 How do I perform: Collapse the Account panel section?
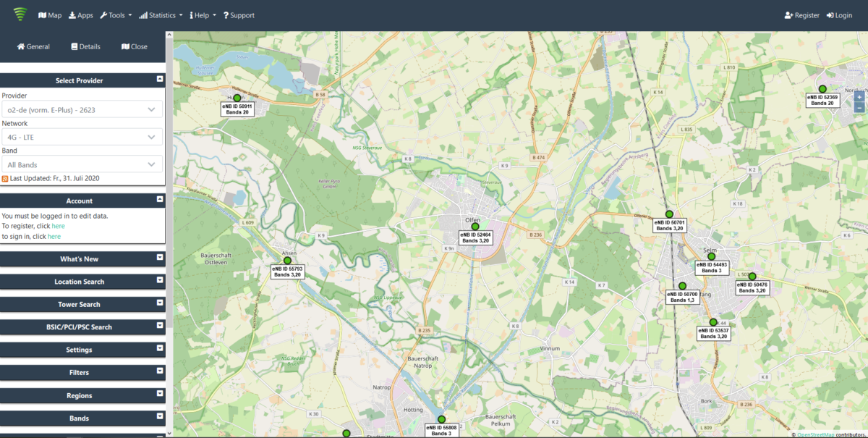pyautogui.click(x=159, y=200)
